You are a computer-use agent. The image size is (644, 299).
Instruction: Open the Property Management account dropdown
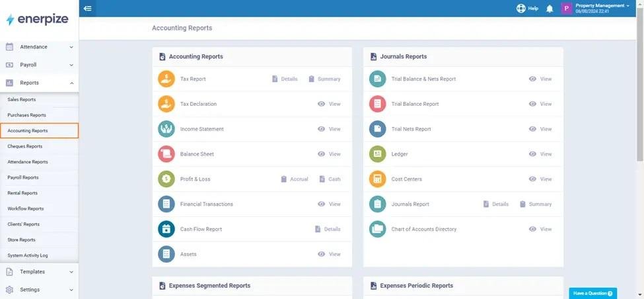click(x=602, y=8)
